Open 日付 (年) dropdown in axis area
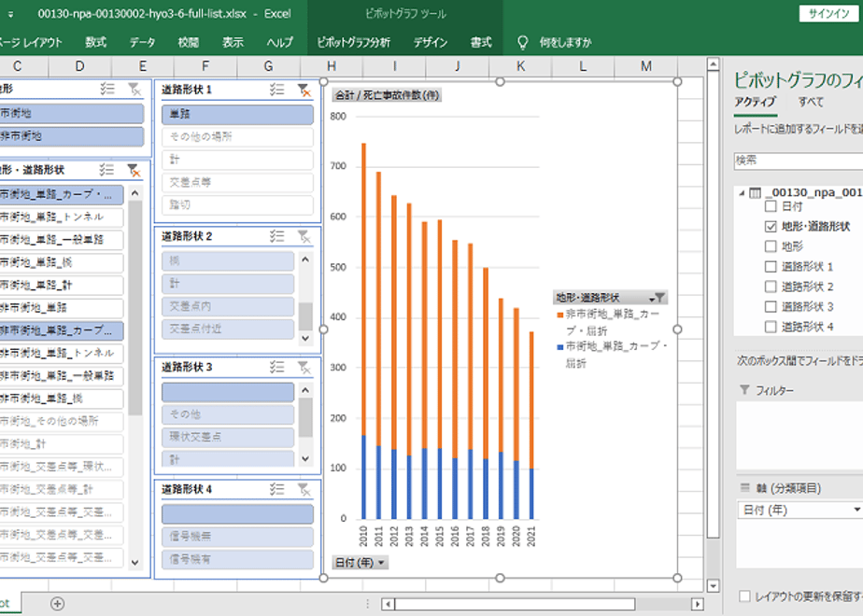Screen dimensions: 863x616 coord(856,510)
